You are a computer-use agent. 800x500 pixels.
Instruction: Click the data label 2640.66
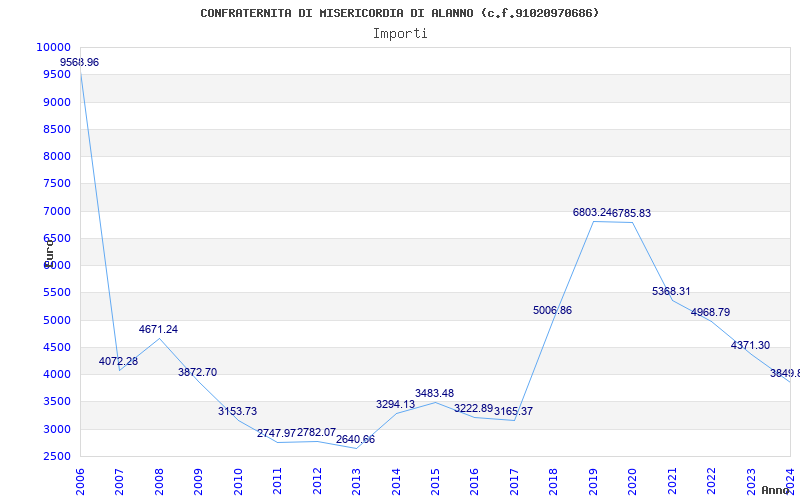355,439
